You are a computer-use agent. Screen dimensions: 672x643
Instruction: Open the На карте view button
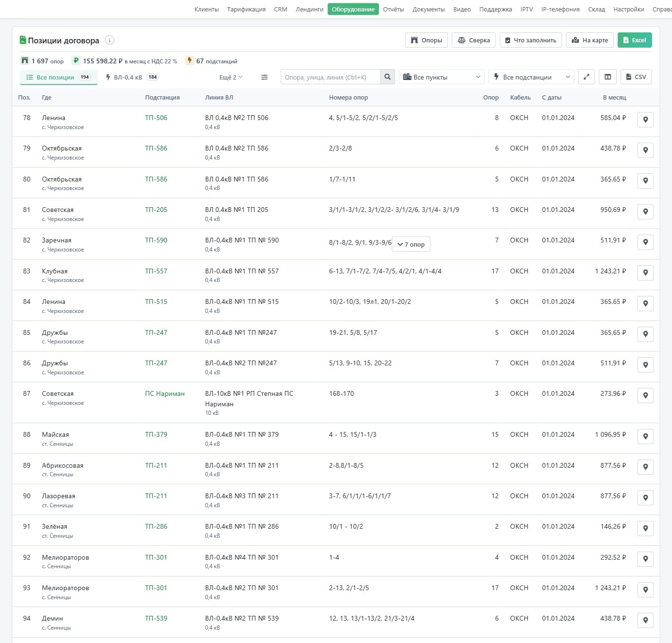pos(590,40)
